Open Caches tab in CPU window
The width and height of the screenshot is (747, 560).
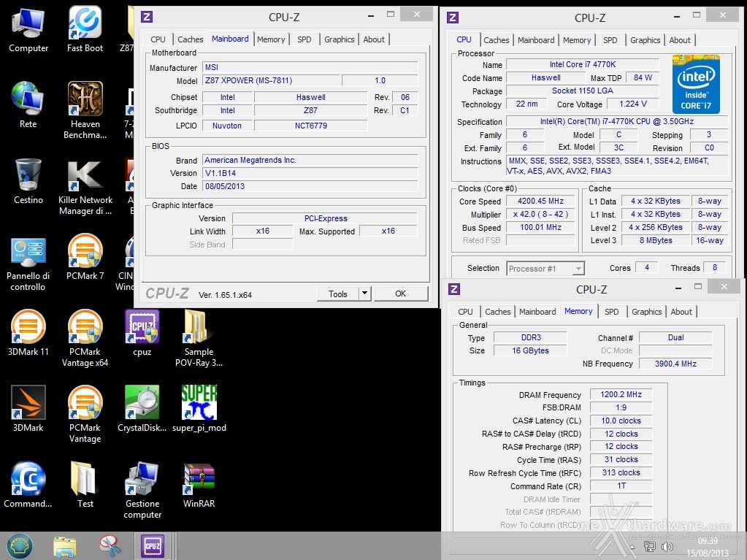(496, 40)
